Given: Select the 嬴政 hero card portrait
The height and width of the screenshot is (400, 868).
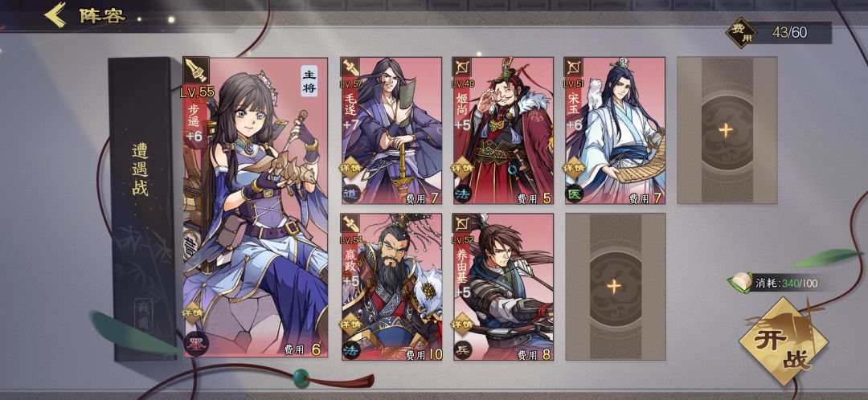Looking at the screenshot, I should tap(392, 287).
